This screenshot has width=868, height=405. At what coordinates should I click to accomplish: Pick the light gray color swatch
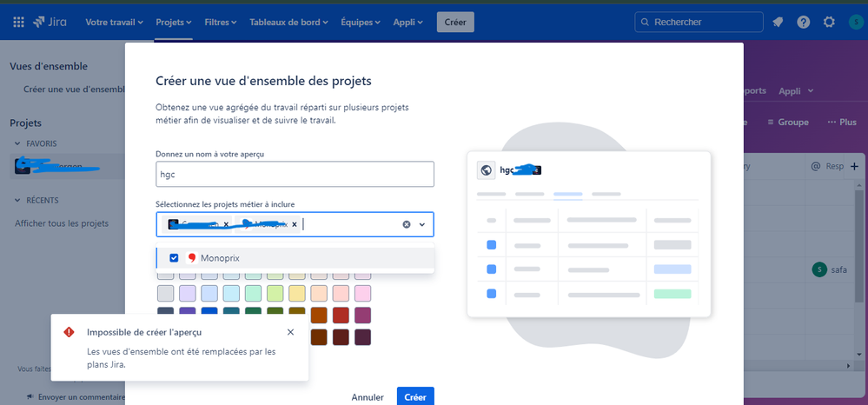click(165, 294)
